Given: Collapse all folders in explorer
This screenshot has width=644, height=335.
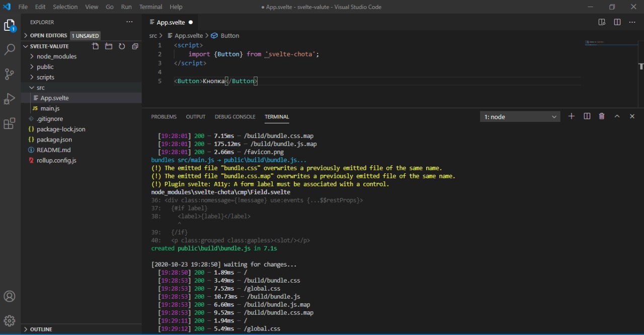Looking at the screenshot, I should (x=135, y=46).
